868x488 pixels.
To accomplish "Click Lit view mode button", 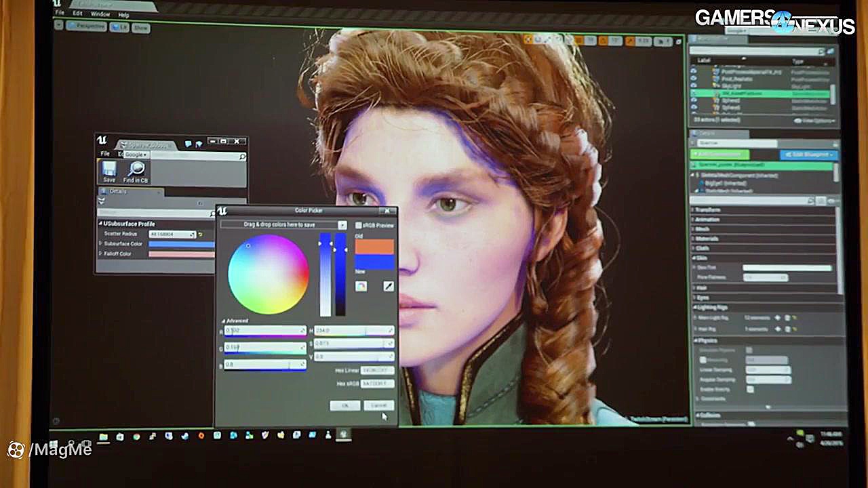I will coord(119,27).
